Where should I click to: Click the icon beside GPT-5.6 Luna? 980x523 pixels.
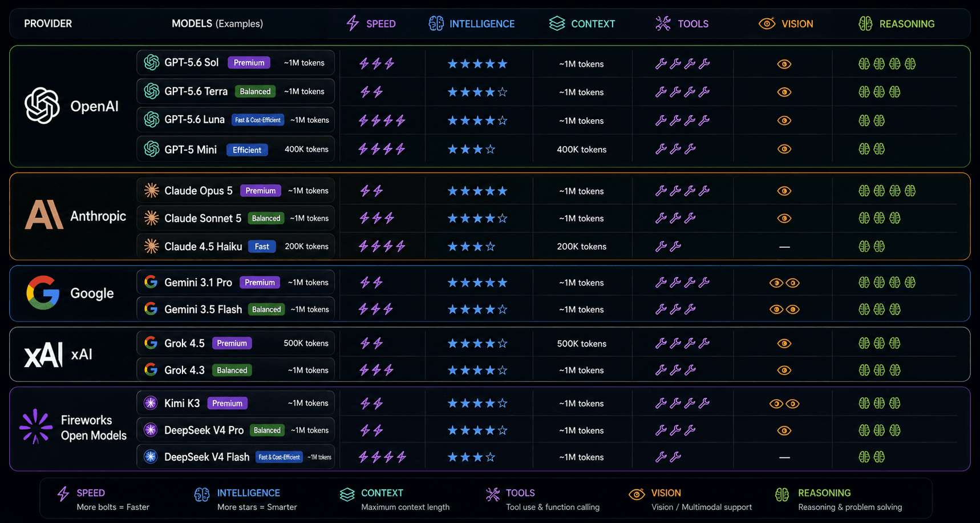click(x=152, y=119)
